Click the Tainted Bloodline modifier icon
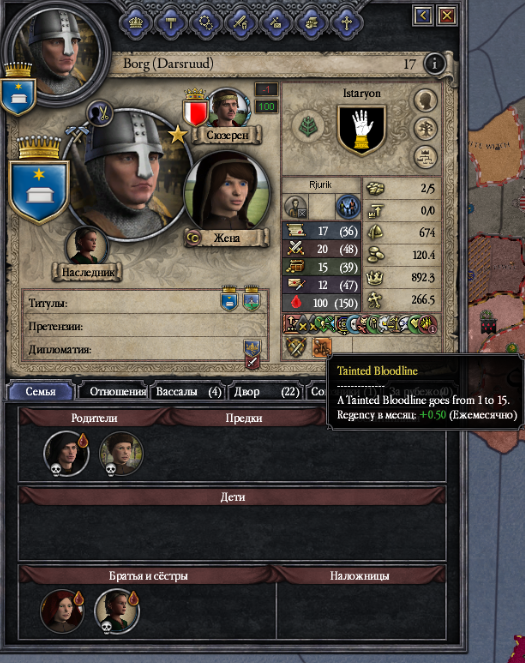 321,348
